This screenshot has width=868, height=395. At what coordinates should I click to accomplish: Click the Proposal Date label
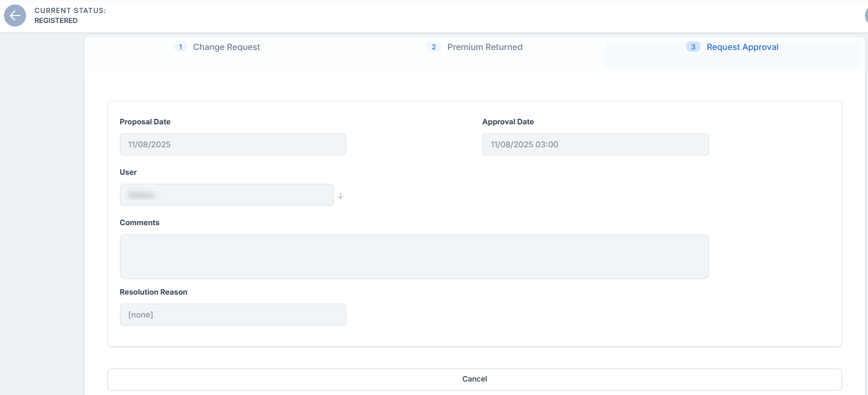coord(145,122)
